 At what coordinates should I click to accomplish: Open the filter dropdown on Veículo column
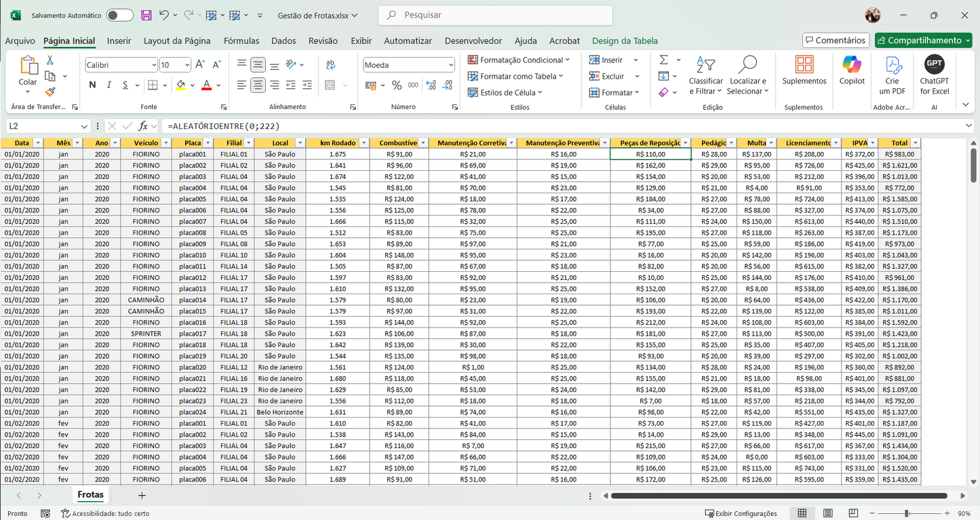coord(164,142)
